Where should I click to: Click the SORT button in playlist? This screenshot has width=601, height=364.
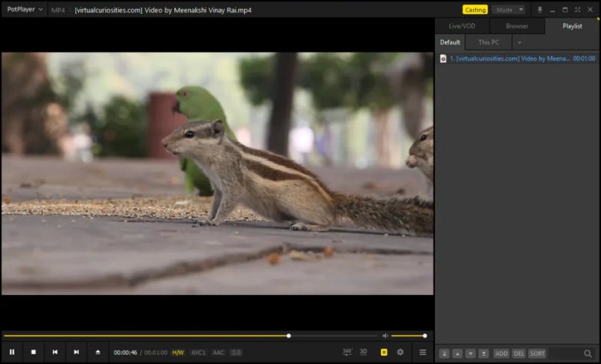(537, 353)
